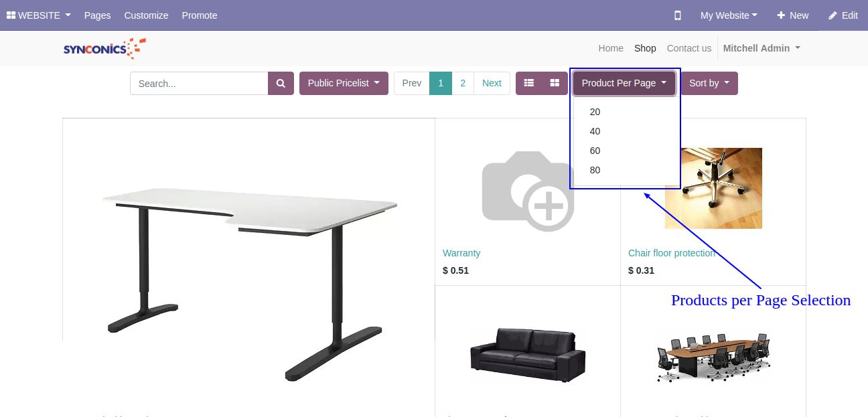Switch to grid view layout
Screen dimensions: 868x417
tap(555, 83)
